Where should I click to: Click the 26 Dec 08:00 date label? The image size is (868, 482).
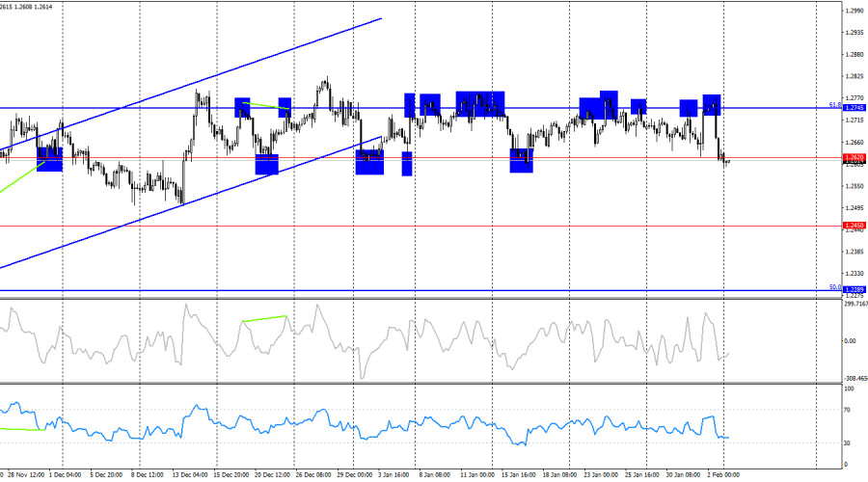tap(313, 475)
